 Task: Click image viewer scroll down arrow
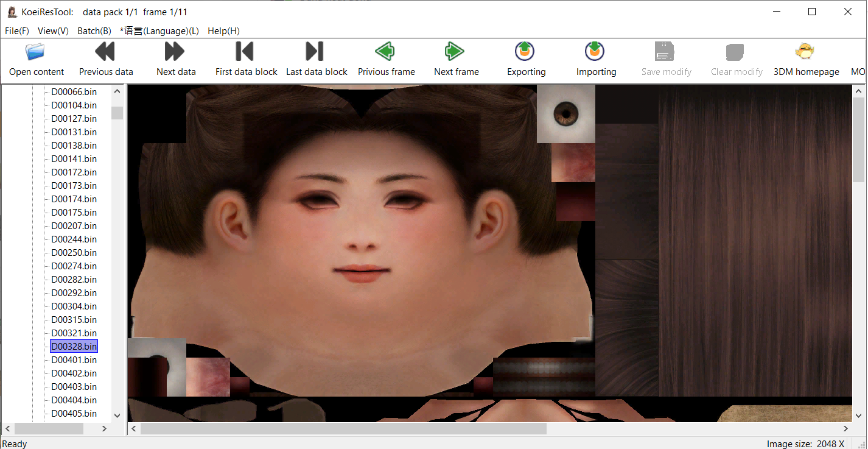(x=858, y=415)
